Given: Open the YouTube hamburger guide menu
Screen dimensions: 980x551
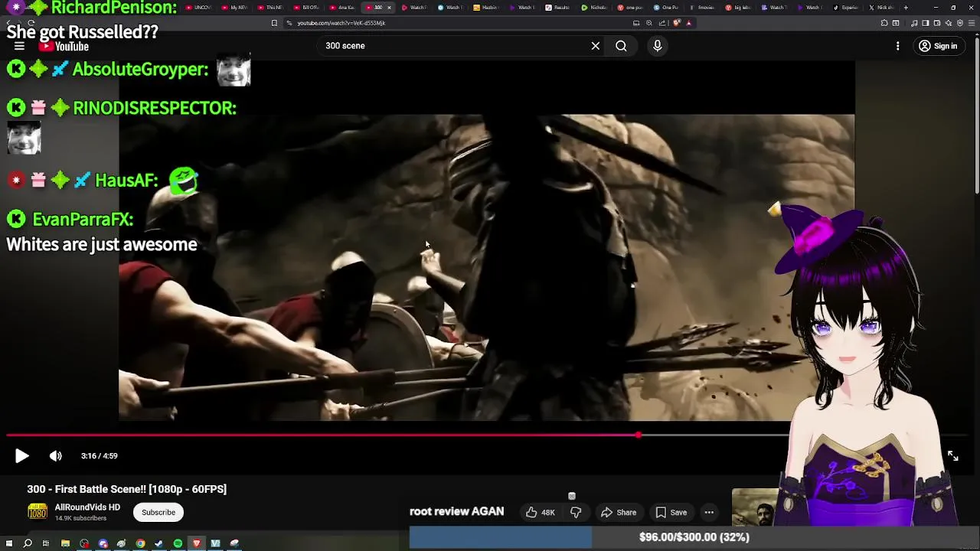Looking at the screenshot, I should pos(19,46).
